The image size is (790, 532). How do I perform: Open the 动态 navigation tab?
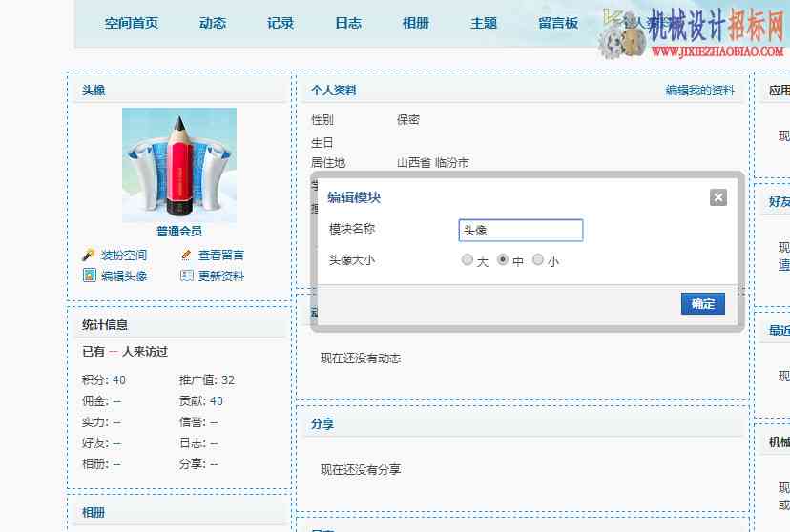pos(213,23)
